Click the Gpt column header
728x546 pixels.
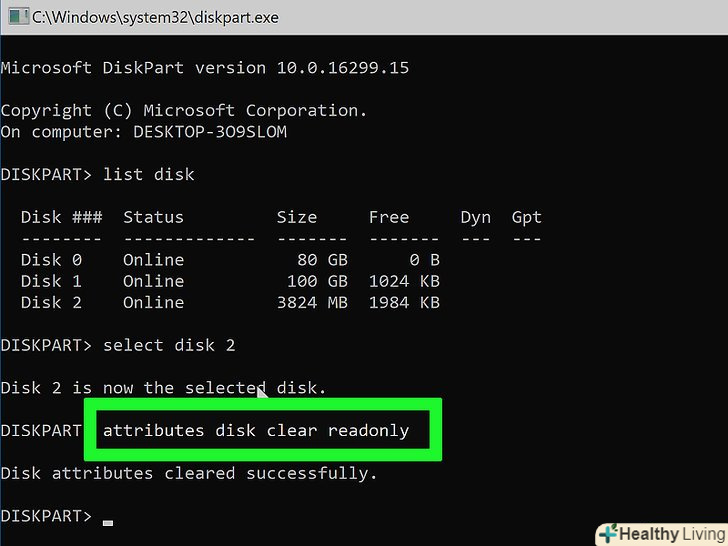pos(526,217)
